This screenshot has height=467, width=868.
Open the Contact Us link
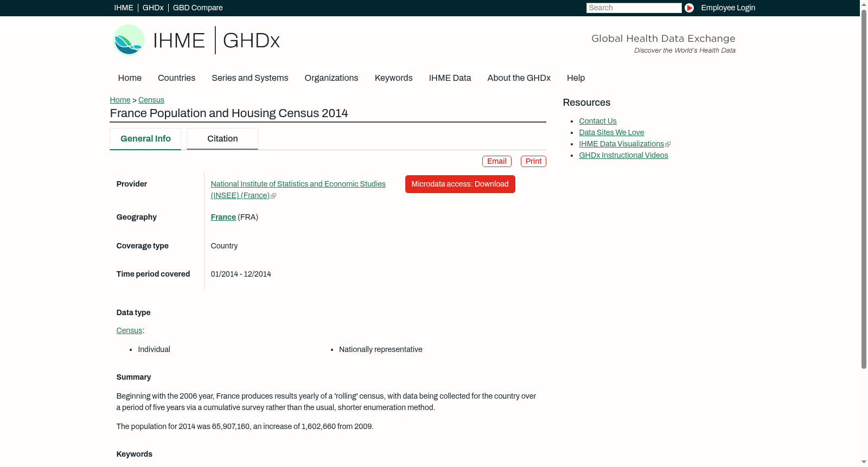598,121
